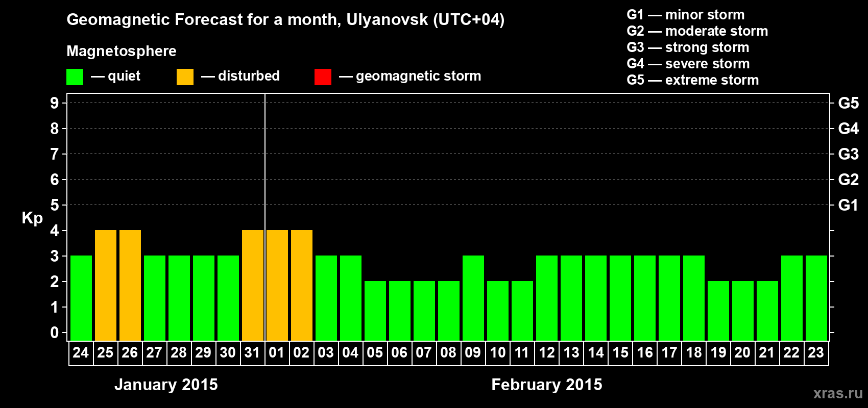The width and height of the screenshot is (868, 408).
Task: Click the Kp axis value 0
Action: click(55, 333)
